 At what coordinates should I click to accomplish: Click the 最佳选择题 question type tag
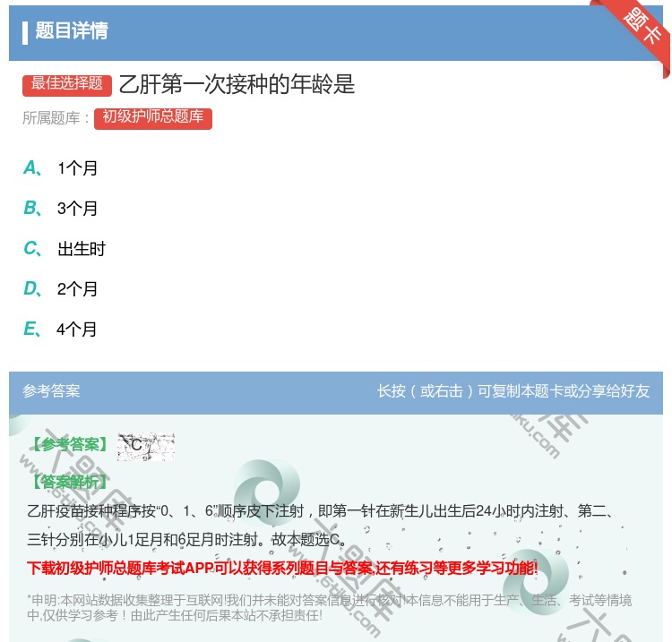[67, 84]
